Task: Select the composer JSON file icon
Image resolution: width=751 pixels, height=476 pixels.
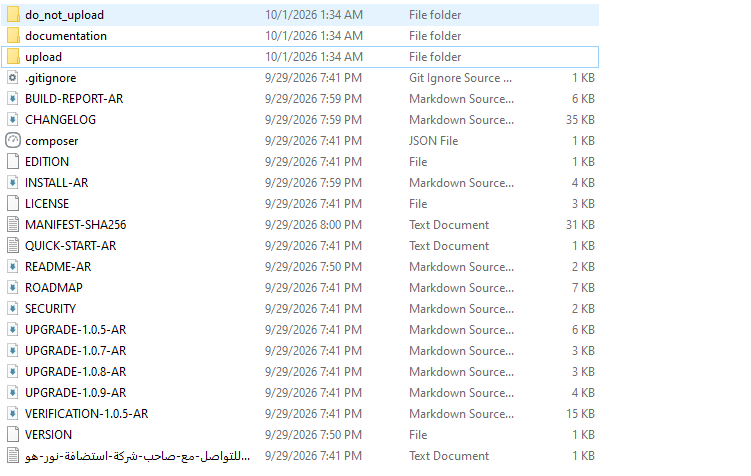Action: click(x=13, y=141)
